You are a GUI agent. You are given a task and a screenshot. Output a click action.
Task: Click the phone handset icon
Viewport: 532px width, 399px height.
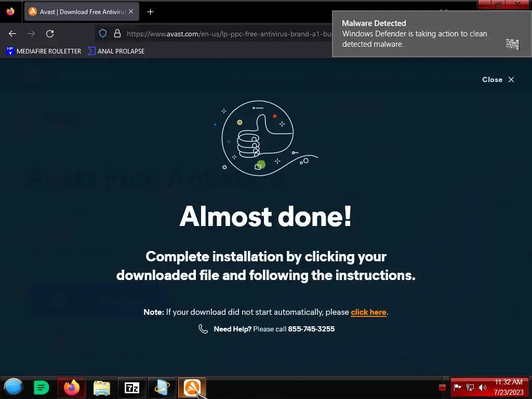[x=203, y=329]
